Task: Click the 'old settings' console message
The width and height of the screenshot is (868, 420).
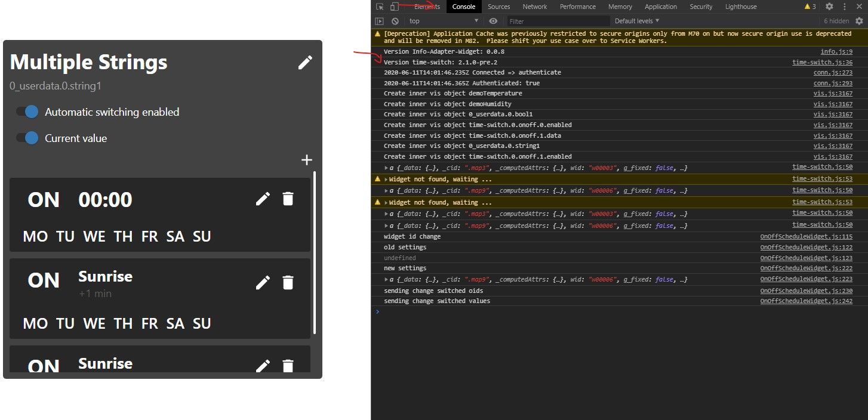Action: coord(405,247)
